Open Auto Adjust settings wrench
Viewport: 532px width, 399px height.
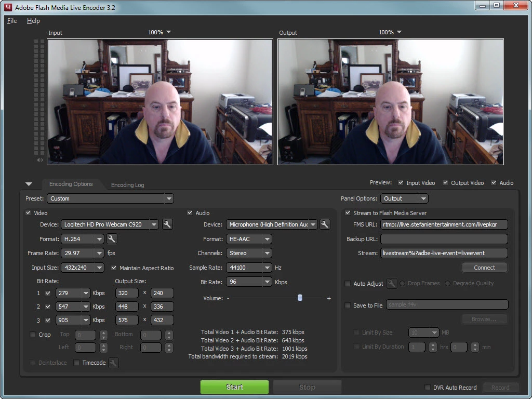click(392, 283)
